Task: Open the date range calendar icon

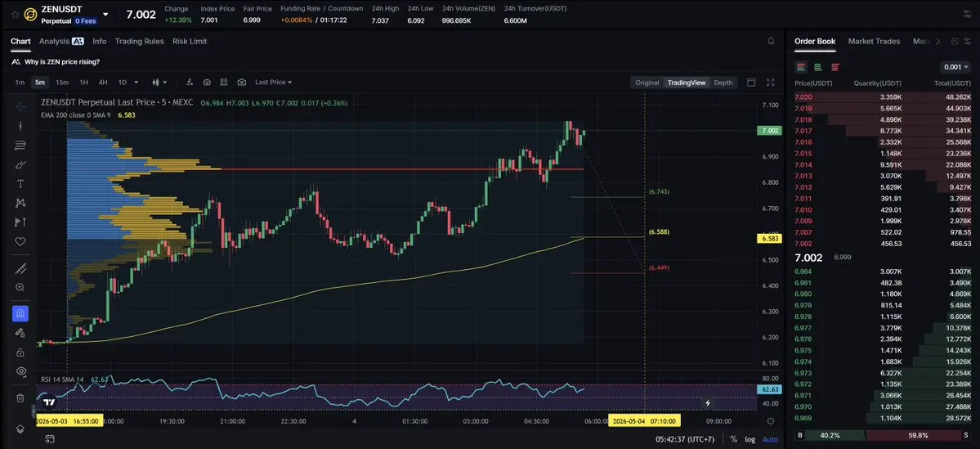Action: click(49, 440)
